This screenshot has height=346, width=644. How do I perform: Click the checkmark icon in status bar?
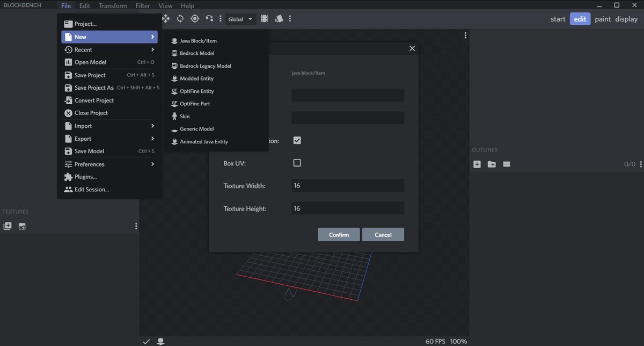[146, 341]
